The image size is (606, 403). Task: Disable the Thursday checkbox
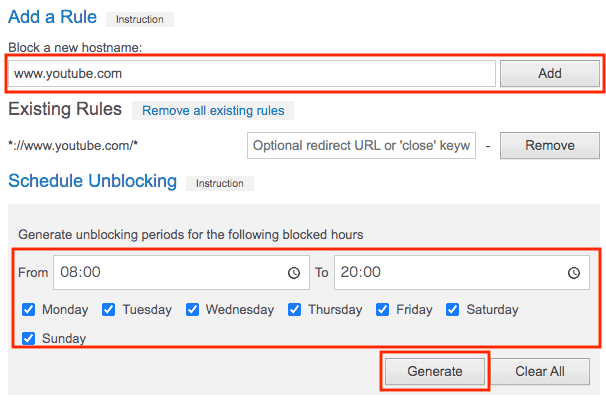pos(294,309)
